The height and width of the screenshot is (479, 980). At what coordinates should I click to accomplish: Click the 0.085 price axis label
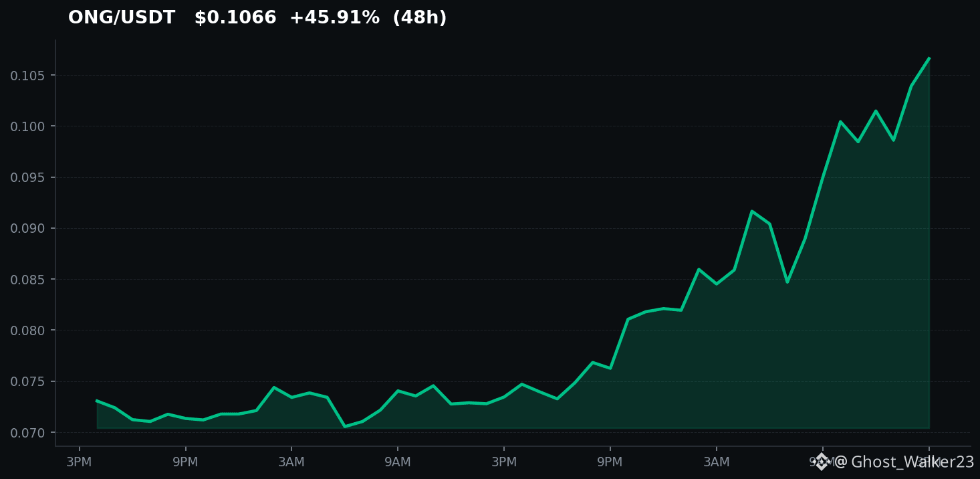click(27, 280)
